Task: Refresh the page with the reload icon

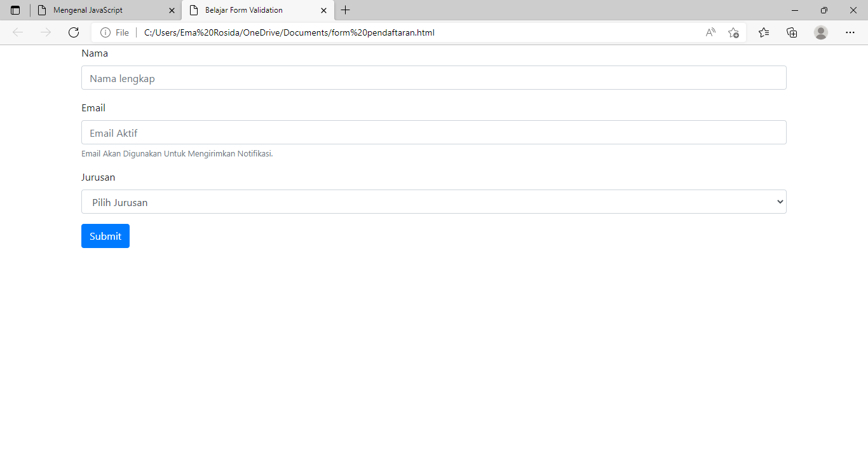Action: (74, 32)
